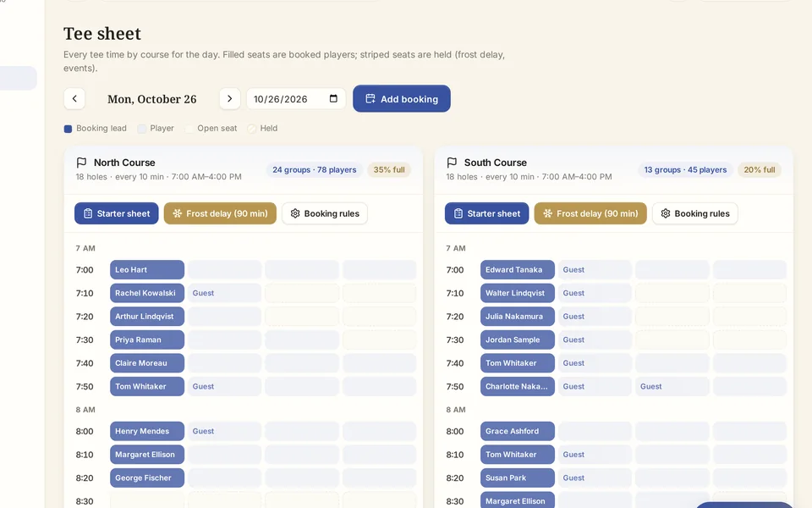Open Priya Raman's 7:30 booking
The width and height of the screenshot is (812, 508).
tap(147, 340)
